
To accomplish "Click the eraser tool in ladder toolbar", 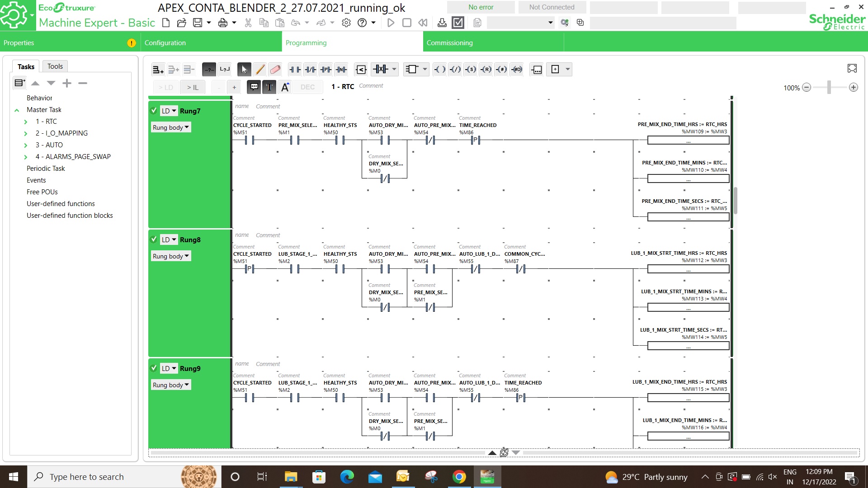I will click(x=275, y=70).
